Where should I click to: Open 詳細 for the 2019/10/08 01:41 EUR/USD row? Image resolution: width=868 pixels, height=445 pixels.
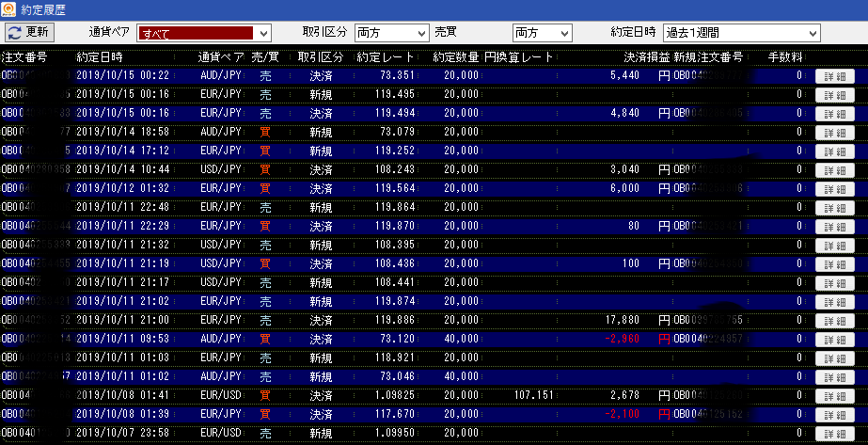(x=835, y=396)
